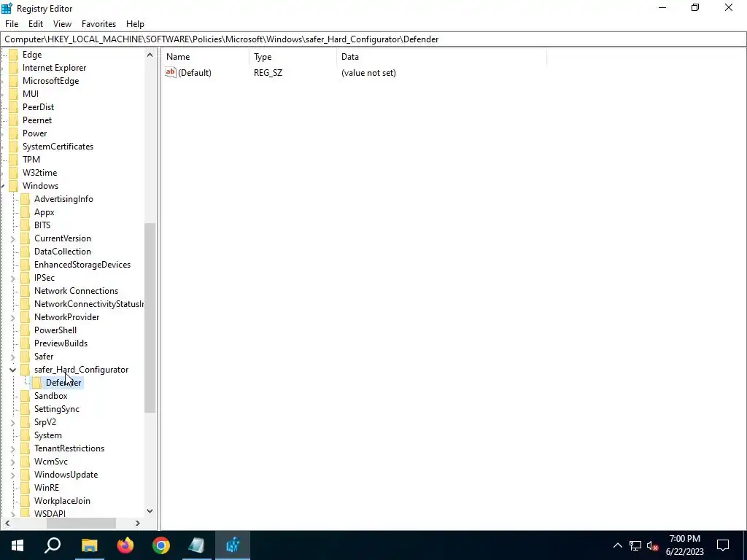The width and height of the screenshot is (747, 560).
Task: Click the tree scroll up arrow
Action: pos(150,55)
